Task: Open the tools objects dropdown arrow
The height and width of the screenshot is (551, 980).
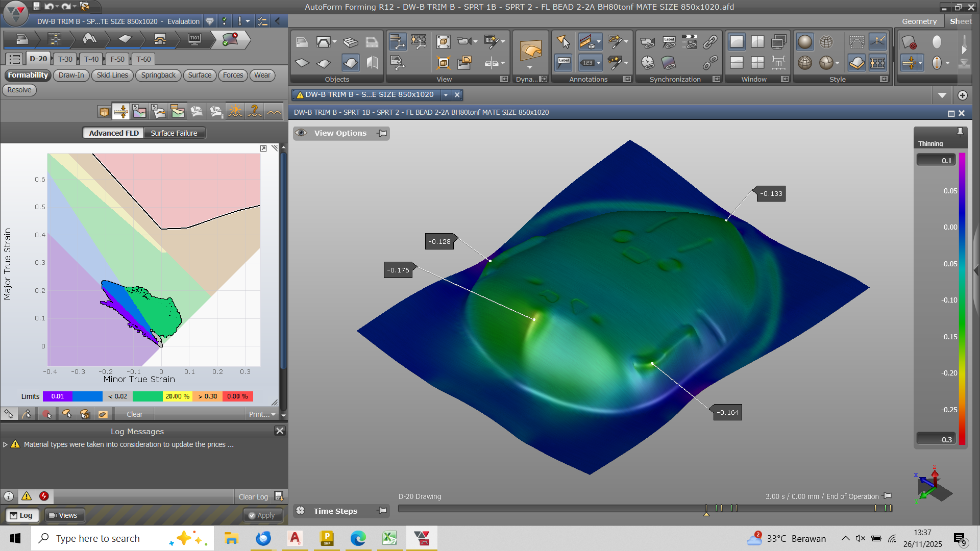Action: click(334, 42)
